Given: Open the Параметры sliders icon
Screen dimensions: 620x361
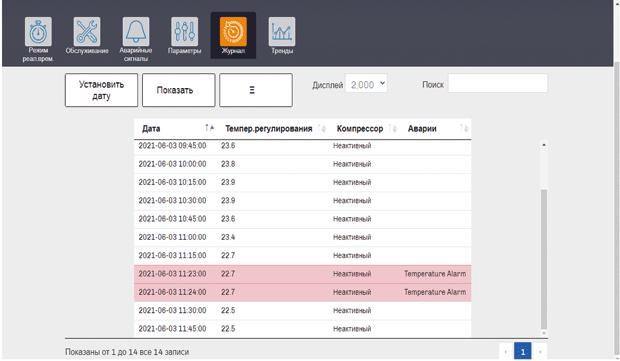Looking at the screenshot, I should (184, 31).
